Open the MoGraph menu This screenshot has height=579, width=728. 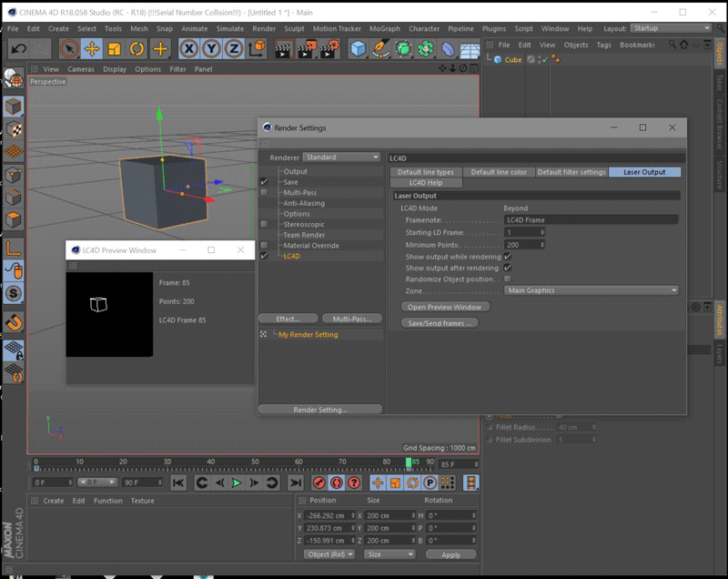click(384, 29)
